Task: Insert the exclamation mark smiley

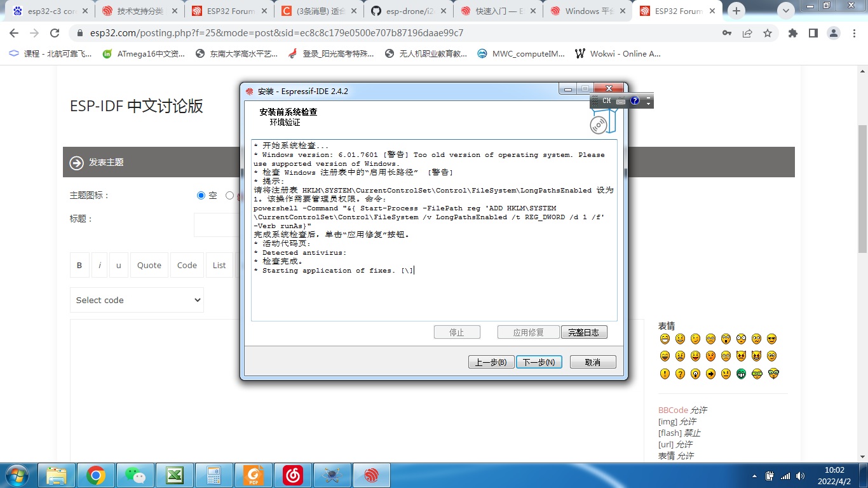Action: [x=665, y=374]
